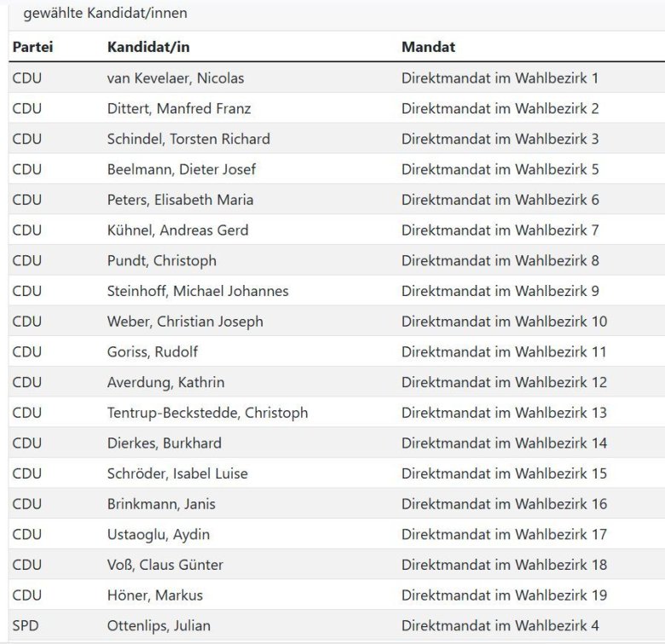Click the name Averdung, Kathrin
This screenshot has height=644, width=665.
coord(165,382)
